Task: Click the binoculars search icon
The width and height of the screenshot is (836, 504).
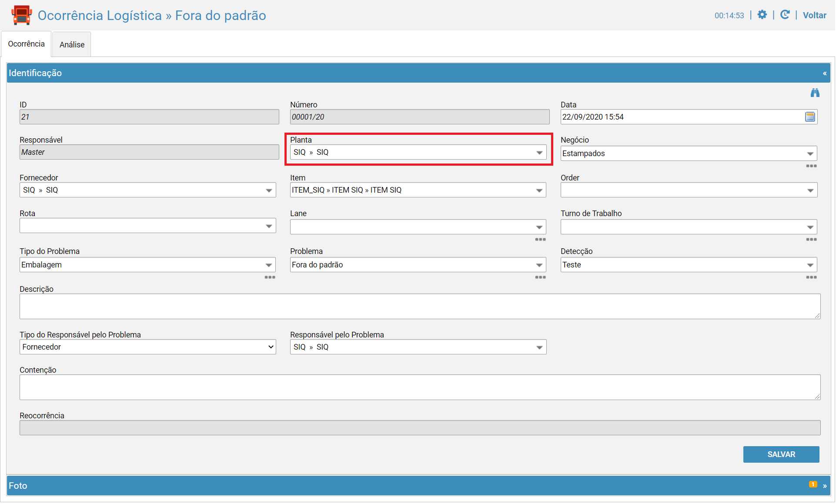Action: coord(815,93)
